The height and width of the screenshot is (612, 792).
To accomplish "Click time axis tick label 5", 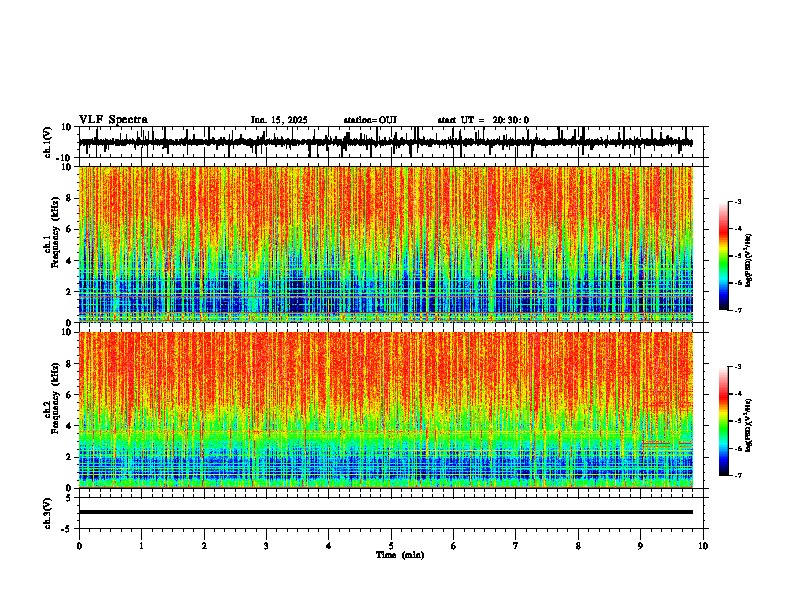I will coord(391,546).
